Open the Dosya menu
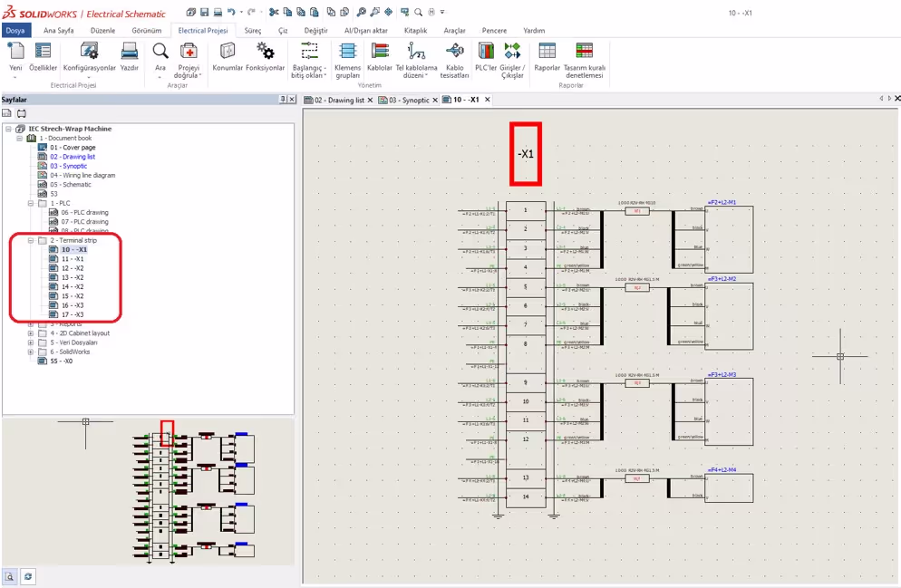 point(15,31)
